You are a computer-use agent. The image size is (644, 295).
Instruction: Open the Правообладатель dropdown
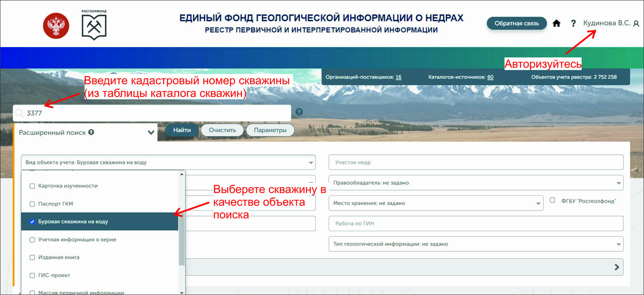click(476, 183)
